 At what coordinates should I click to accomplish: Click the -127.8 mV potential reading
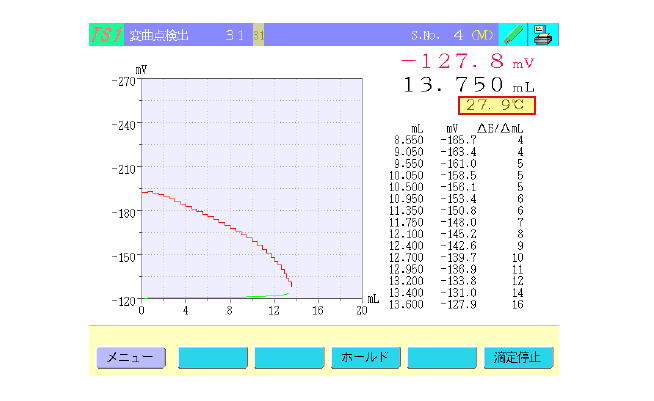click(472, 61)
